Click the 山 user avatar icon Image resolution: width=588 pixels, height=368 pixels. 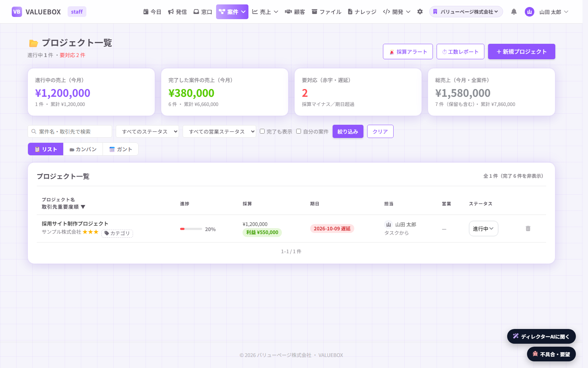[x=530, y=12]
